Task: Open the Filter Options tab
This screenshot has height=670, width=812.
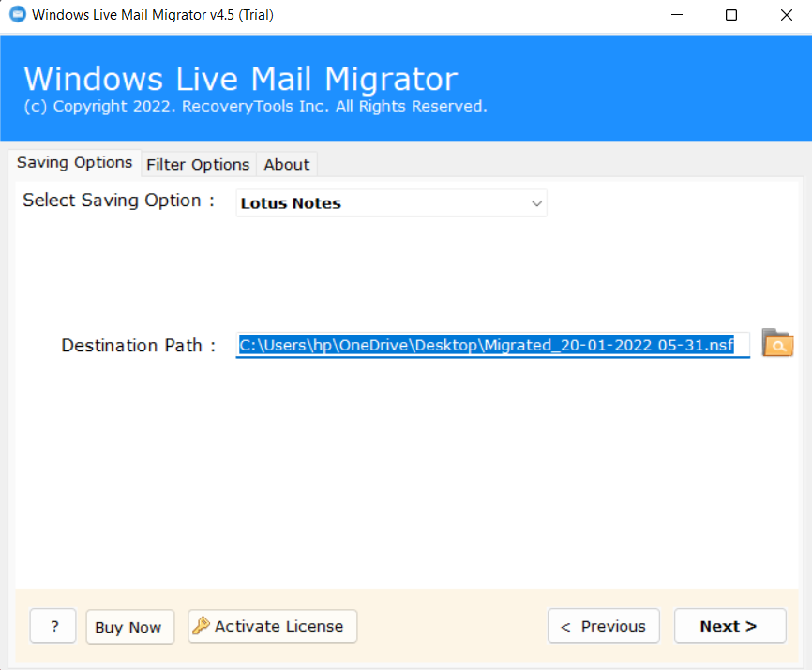Action: click(x=198, y=165)
